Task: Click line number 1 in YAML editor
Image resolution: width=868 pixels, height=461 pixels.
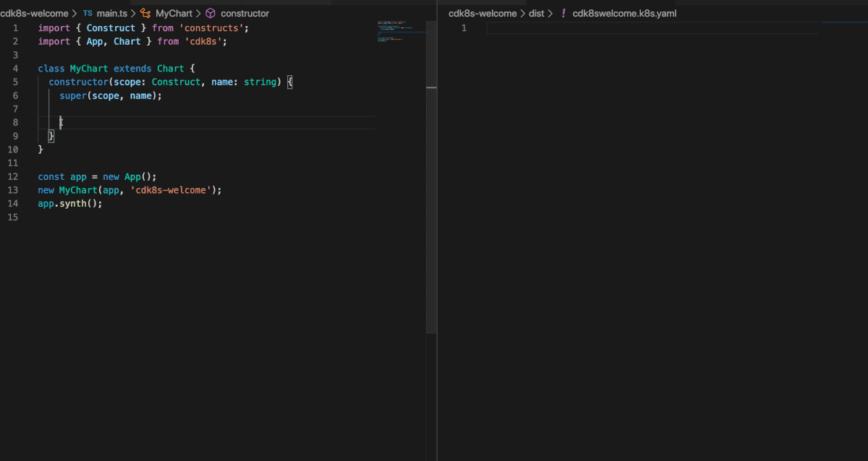Action: [464, 27]
